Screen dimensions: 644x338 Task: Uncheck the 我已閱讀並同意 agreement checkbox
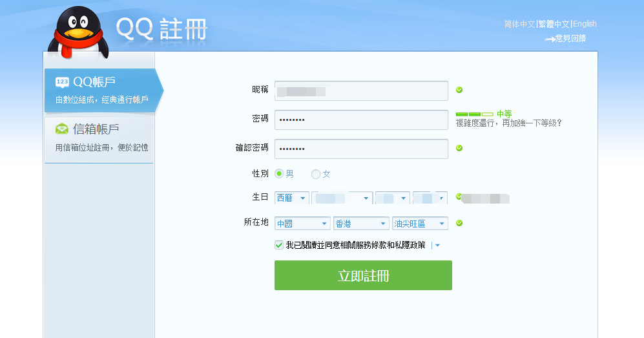(279, 245)
